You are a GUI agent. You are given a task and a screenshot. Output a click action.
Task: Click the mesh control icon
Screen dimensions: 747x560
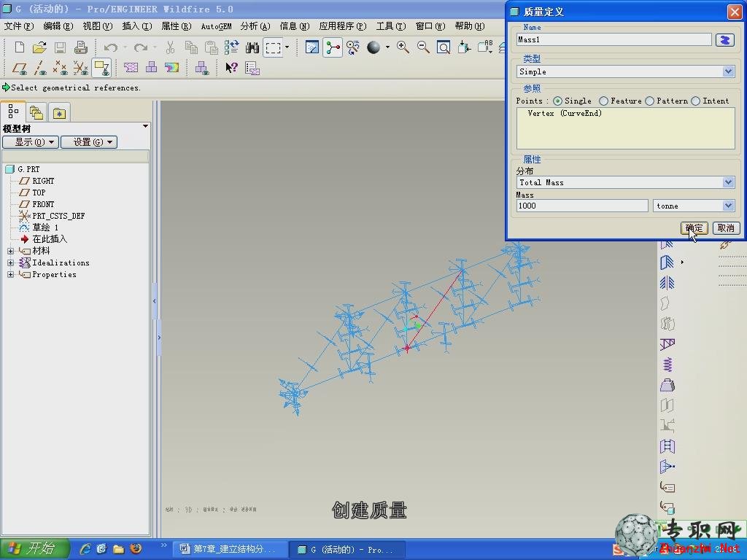pos(131,68)
